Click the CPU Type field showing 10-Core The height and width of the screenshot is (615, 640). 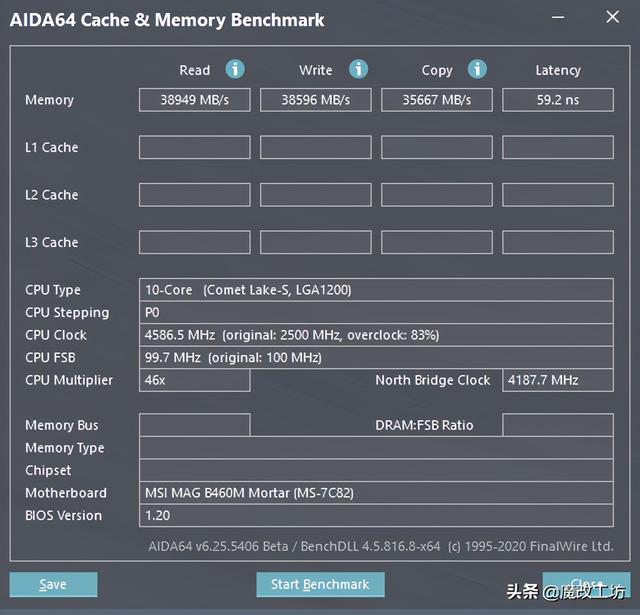click(x=376, y=290)
